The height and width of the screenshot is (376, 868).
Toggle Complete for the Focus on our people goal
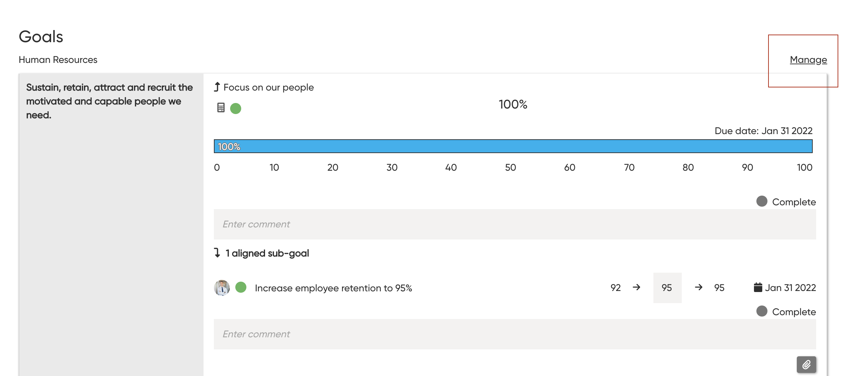pos(762,201)
